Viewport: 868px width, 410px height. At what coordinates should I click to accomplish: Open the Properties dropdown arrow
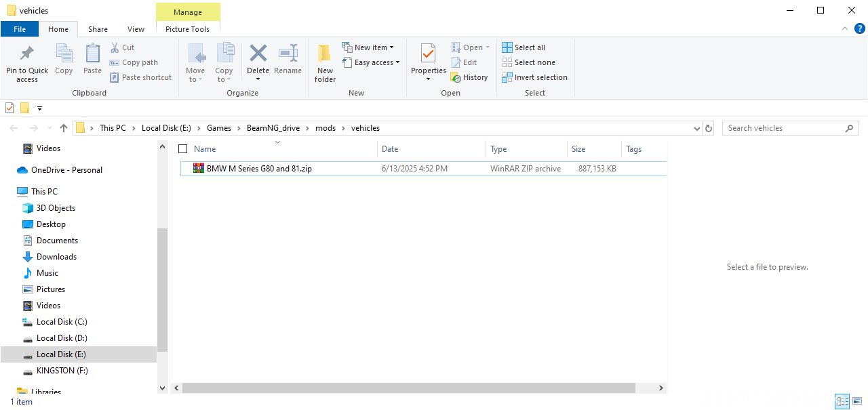(x=429, y=79)
